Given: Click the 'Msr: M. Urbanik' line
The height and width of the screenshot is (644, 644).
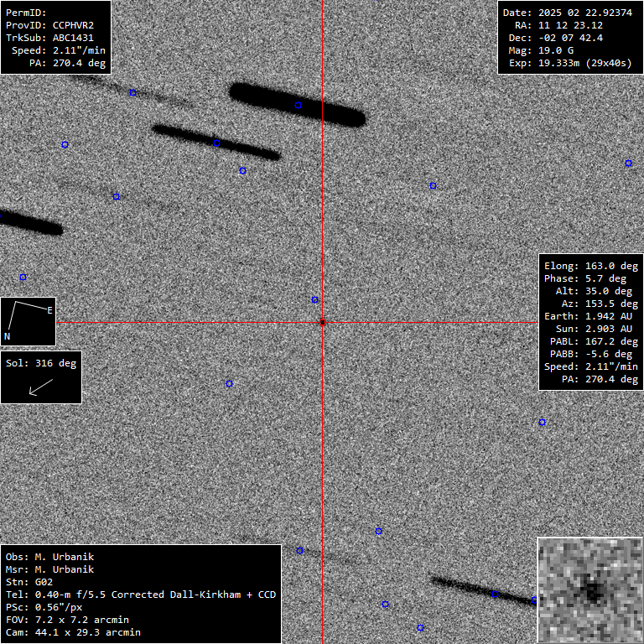Looking at the screenshot, I should click(x=49, y=569).
